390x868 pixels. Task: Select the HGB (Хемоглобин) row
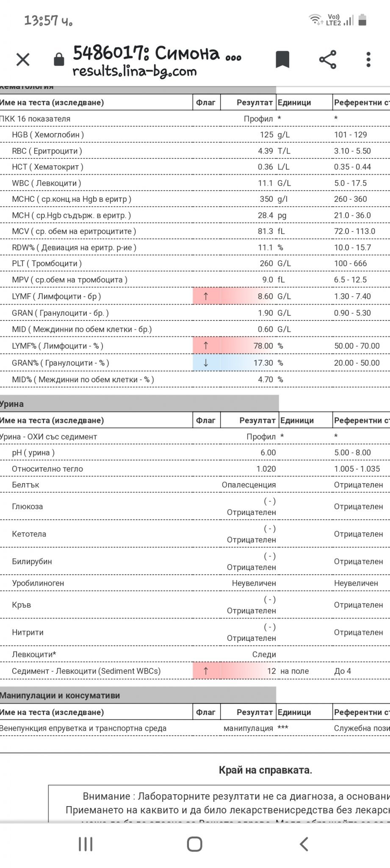195,135
